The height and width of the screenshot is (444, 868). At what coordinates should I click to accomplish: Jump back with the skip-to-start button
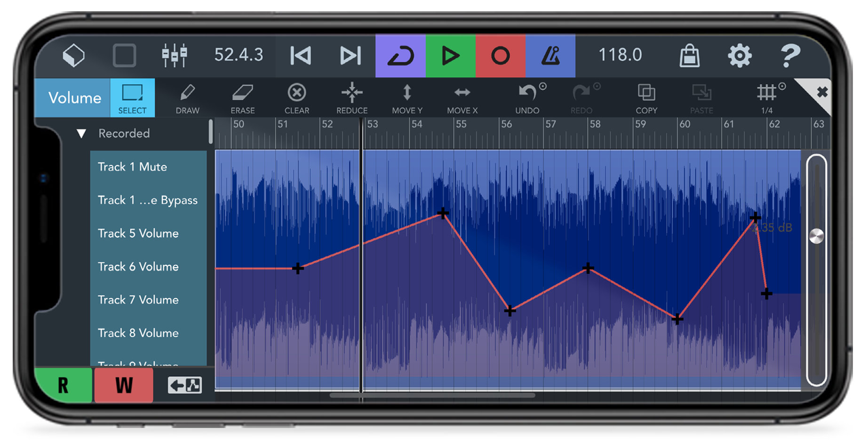click(301, 55)
